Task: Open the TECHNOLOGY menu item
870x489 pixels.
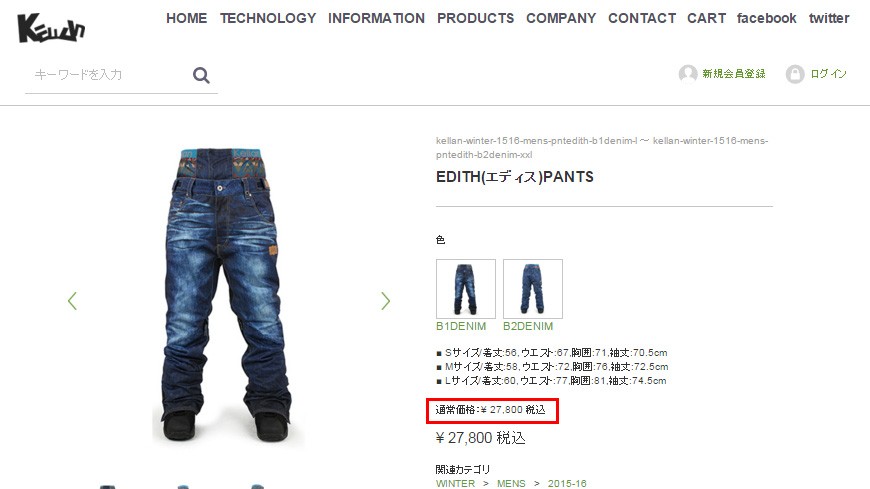Action: click(268, 18)
